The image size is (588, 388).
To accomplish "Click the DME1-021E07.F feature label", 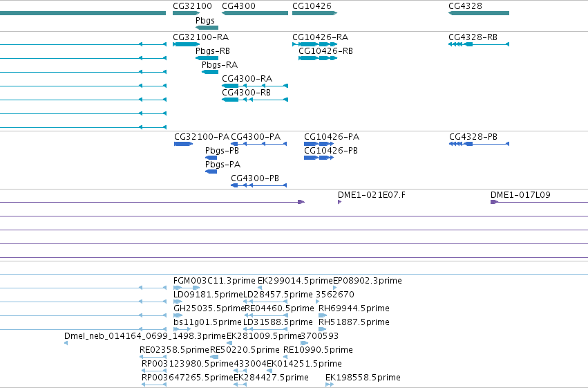I will pyautogui.click(x=372, y=195).
